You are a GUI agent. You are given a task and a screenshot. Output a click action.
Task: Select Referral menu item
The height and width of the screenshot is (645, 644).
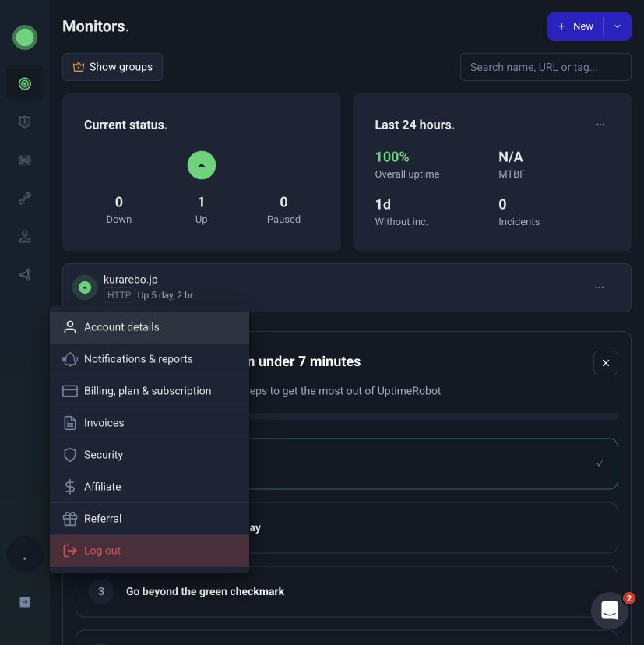pos(150,519)
